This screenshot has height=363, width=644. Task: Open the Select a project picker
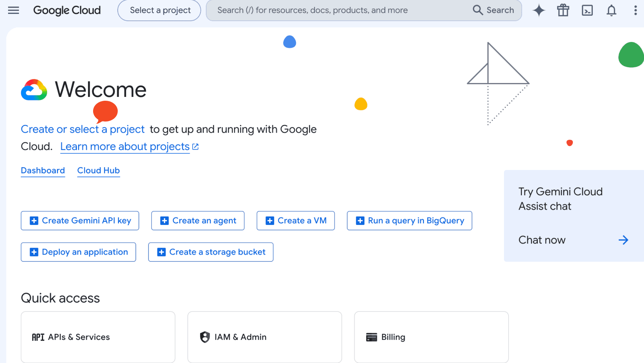pos(159,10)
